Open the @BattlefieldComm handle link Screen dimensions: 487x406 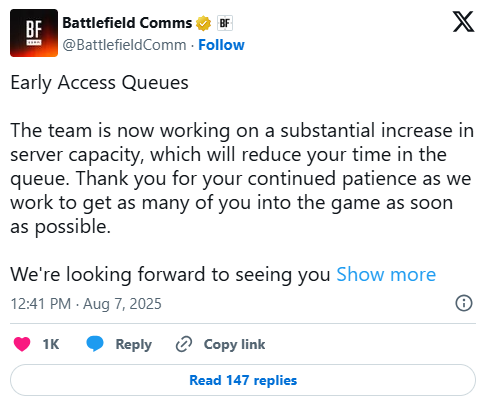[124, 45]
